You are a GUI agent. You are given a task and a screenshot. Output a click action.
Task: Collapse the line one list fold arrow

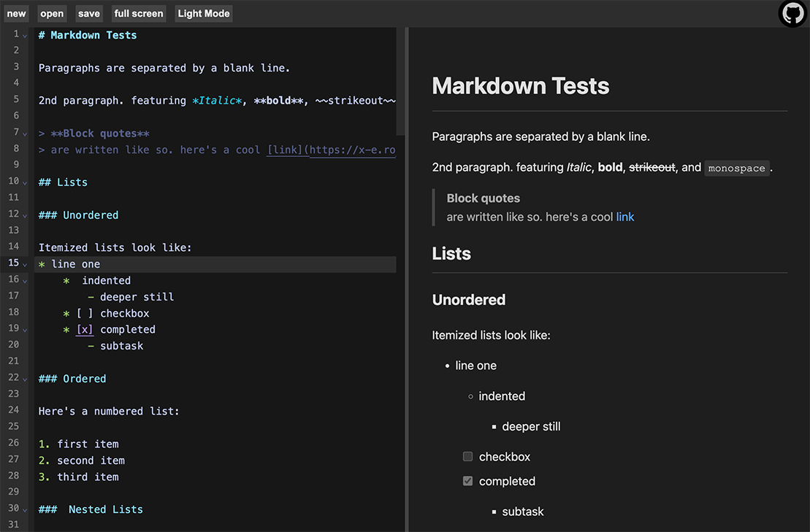coord(23,263)
